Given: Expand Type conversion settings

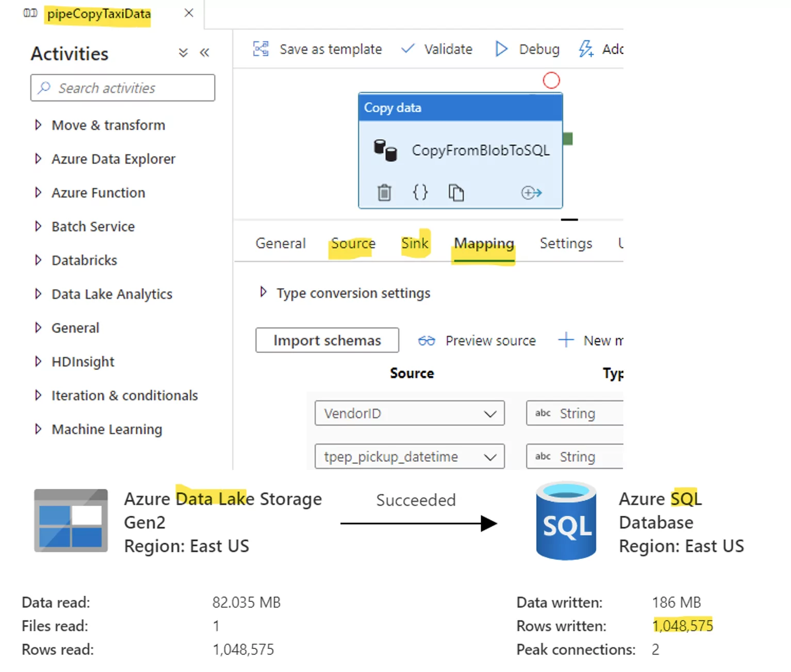Looking at the screenshot, I should 263,292.
